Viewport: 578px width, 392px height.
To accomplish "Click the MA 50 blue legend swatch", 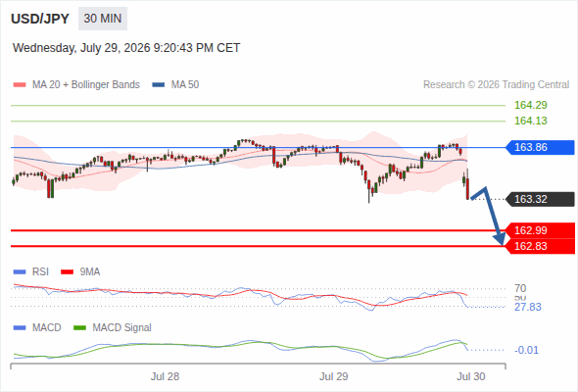I will pos(159,85).
